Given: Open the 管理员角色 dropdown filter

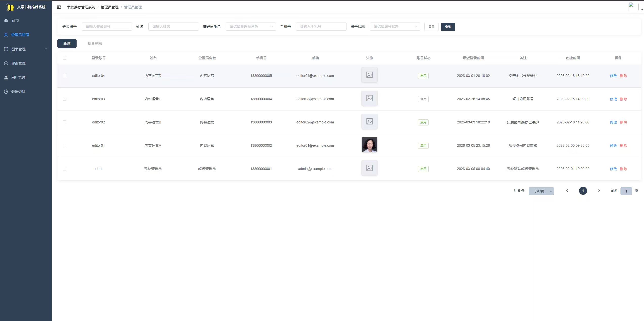Looking at the screenshot, I should tap(251, 27).
